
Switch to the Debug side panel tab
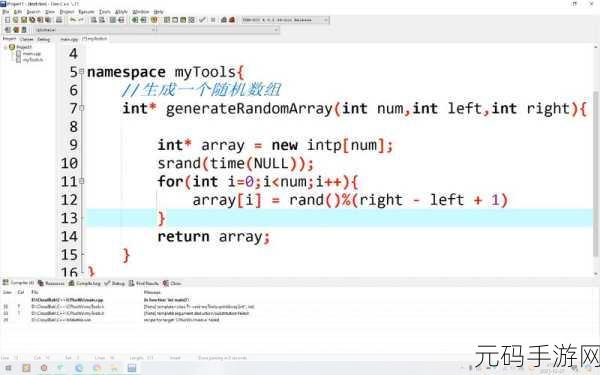44,39
